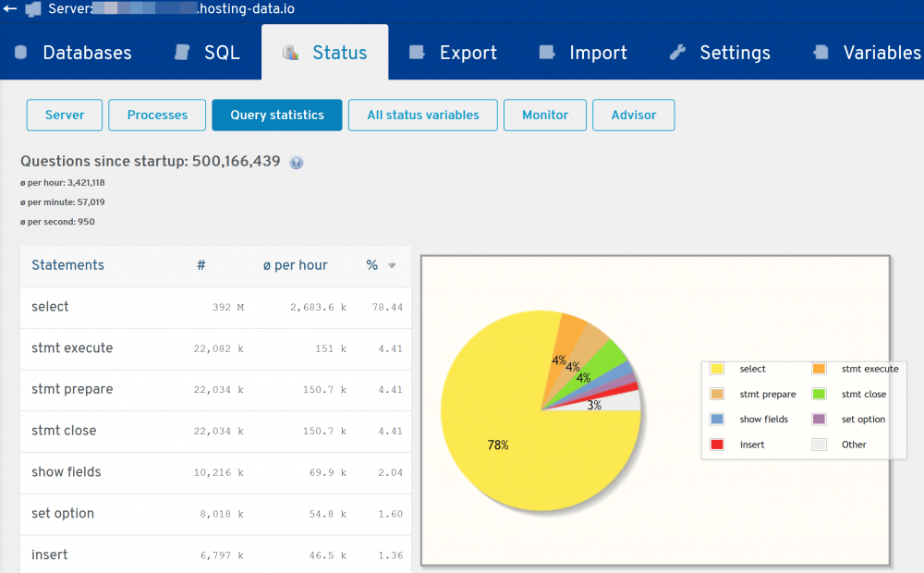Click the help icon beside Questions since startup
The image size is (924, 573).
click(296, 163)
